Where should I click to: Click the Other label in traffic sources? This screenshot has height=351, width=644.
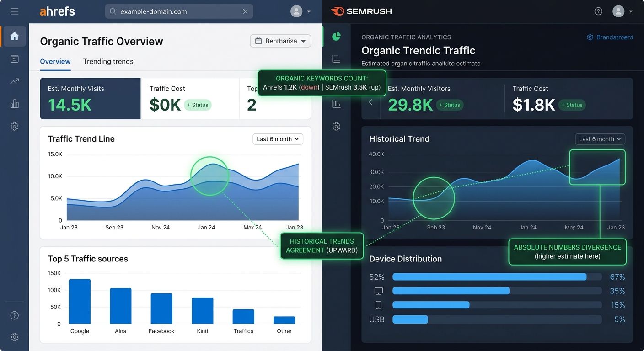click(x=284, y=331)
